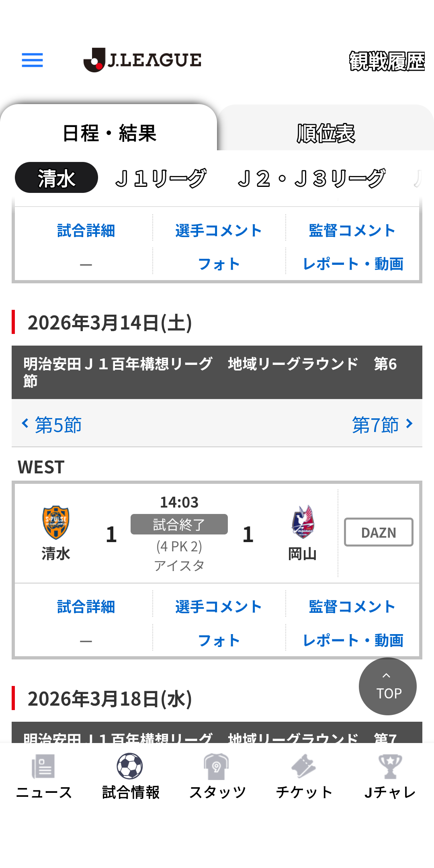Viewport: 434px width, 868px height.
Task: Open the チケット ticket icon
Action: pos(304,766)
